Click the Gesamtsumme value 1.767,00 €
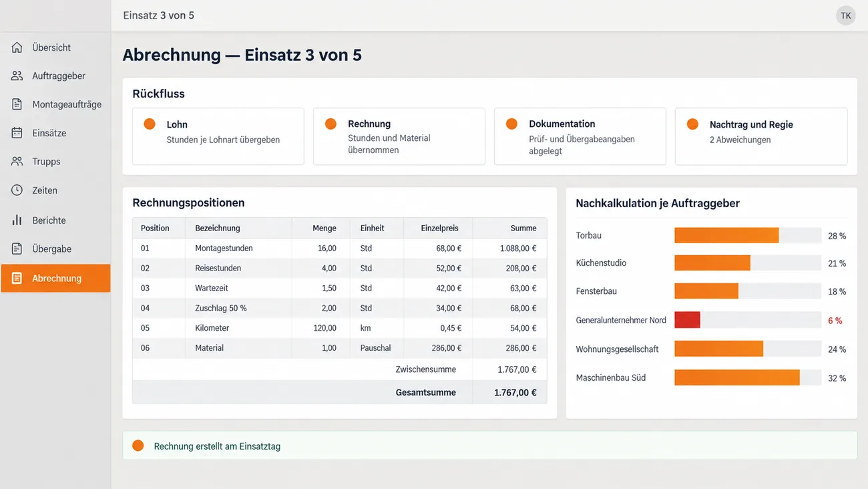The width and height of the screenshot is (868, 489). (515, 393)
